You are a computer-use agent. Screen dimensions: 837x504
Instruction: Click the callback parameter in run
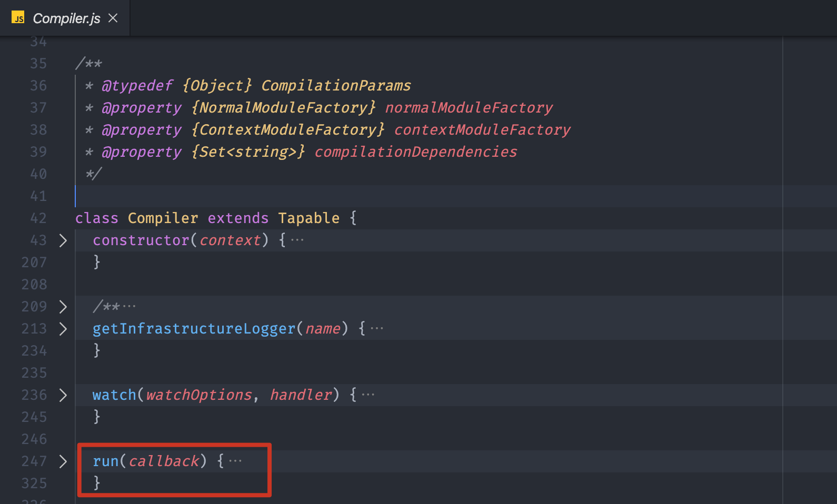(164, 461)
